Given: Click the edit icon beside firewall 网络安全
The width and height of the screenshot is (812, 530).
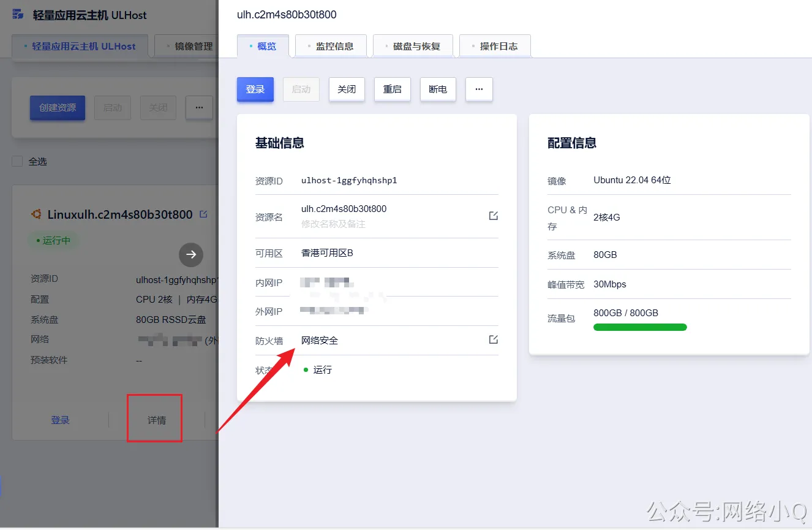Looking at the screenshot, I should point(493,339).
